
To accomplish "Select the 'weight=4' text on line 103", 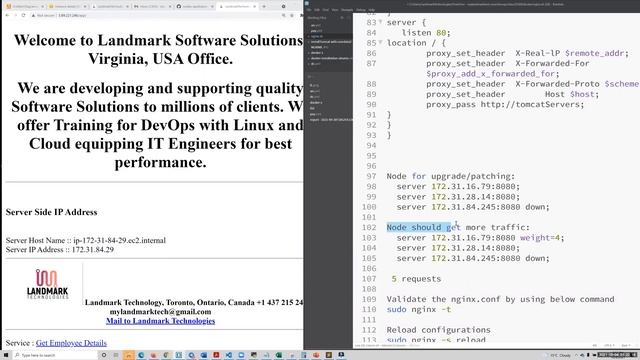I will point(540,238).
